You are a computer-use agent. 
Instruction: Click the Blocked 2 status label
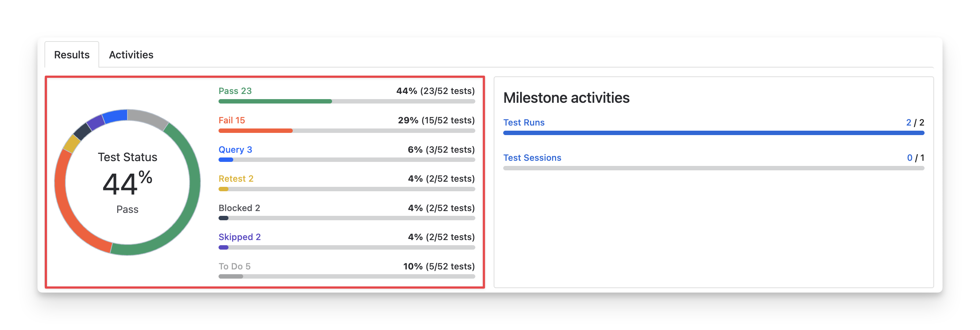239,208
